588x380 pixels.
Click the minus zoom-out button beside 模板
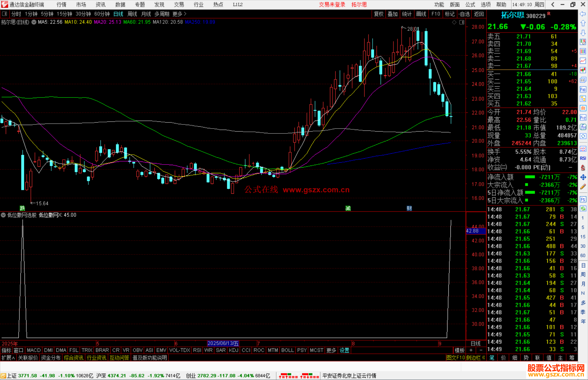481,350
